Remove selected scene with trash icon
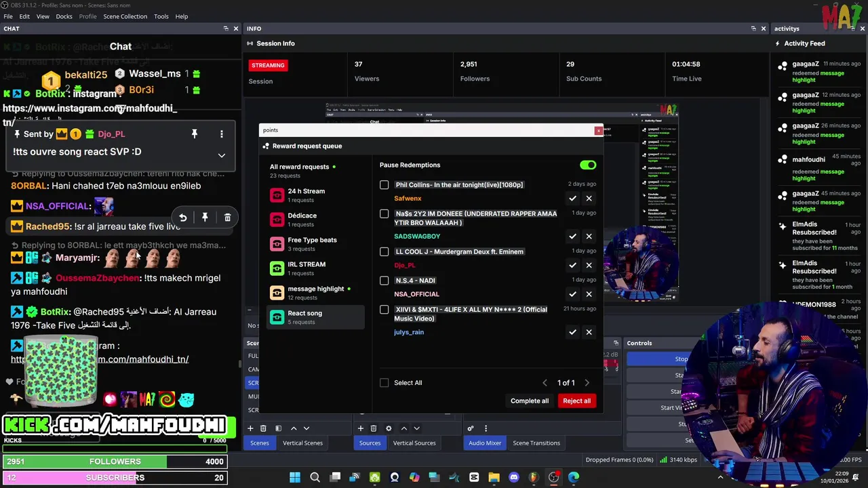This screenshot has height=488, width=868. [x=263, y=428]
